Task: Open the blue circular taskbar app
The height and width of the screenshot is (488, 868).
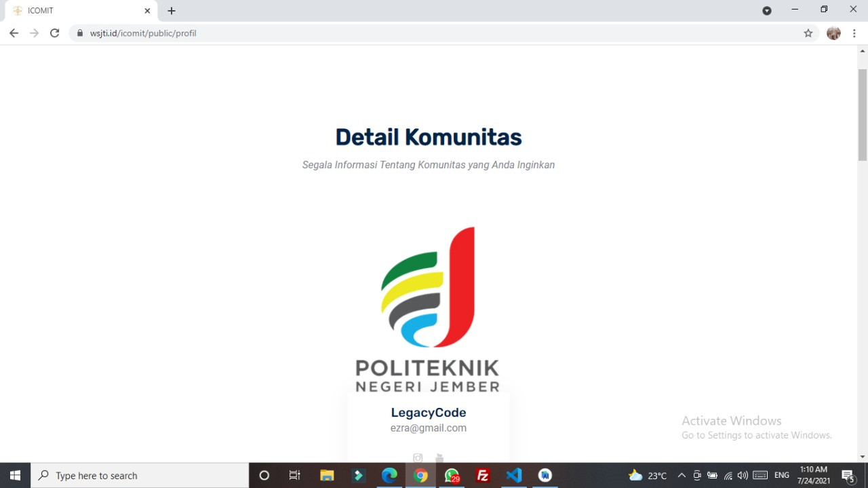Action: (545, 475)
